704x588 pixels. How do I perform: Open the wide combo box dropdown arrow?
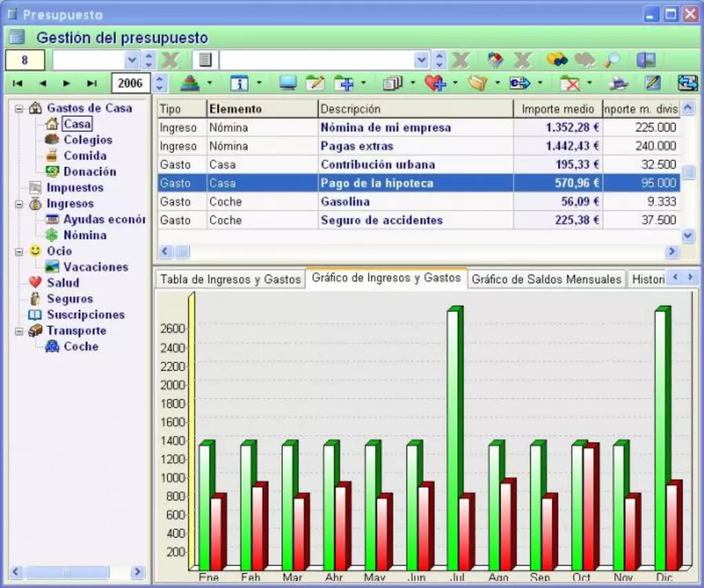point(422,60)
